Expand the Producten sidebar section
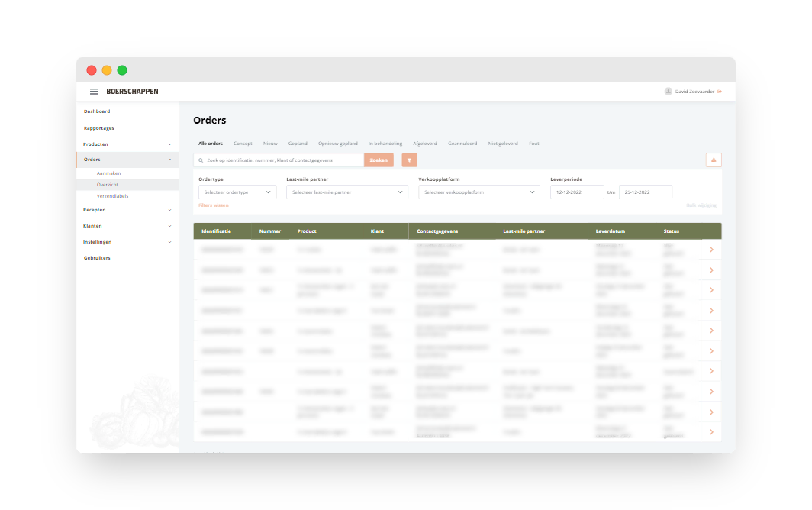Image resolution: width=812 pixels, height=510 pixels. pyautogui.click(x=127, y=144)
